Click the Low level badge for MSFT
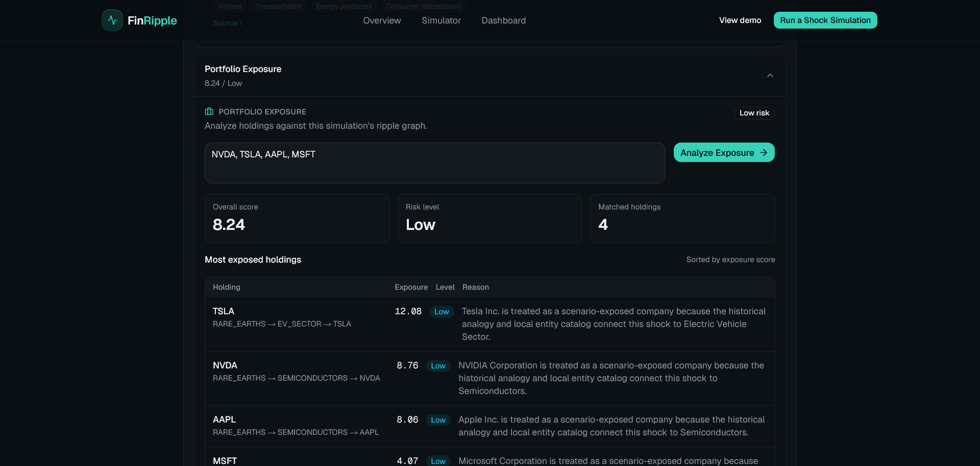Screen dimensions: 980x466 point(438,461)
